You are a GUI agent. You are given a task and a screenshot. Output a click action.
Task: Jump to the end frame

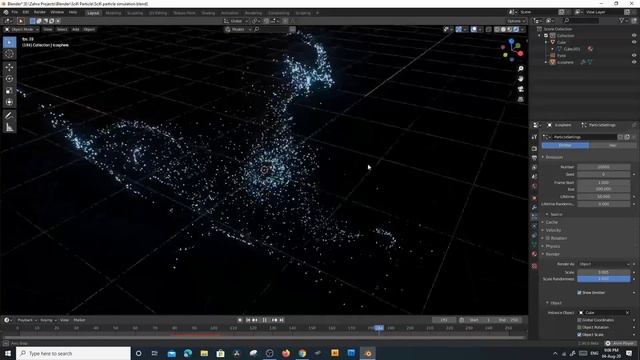click(x=282, y=320)
